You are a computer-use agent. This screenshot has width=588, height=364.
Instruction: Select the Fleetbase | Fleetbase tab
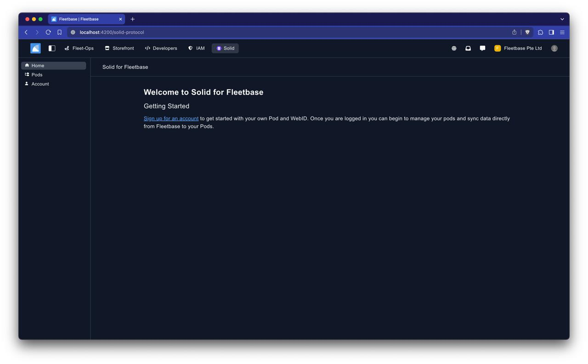[x=86, y=19]
